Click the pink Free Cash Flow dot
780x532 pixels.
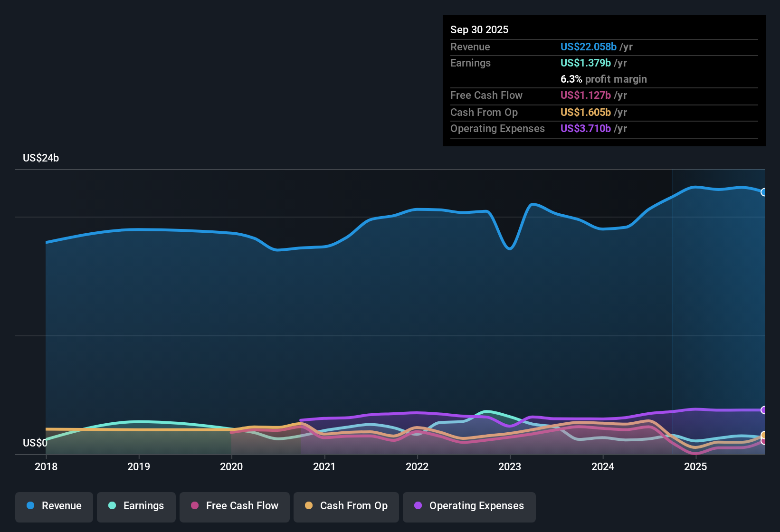[x=194, y=506]
